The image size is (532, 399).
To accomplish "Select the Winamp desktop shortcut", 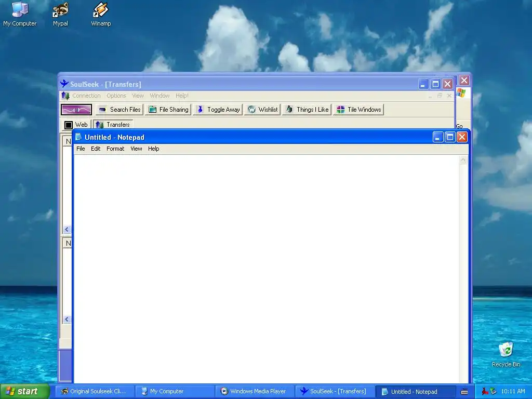I will [101, 14].
